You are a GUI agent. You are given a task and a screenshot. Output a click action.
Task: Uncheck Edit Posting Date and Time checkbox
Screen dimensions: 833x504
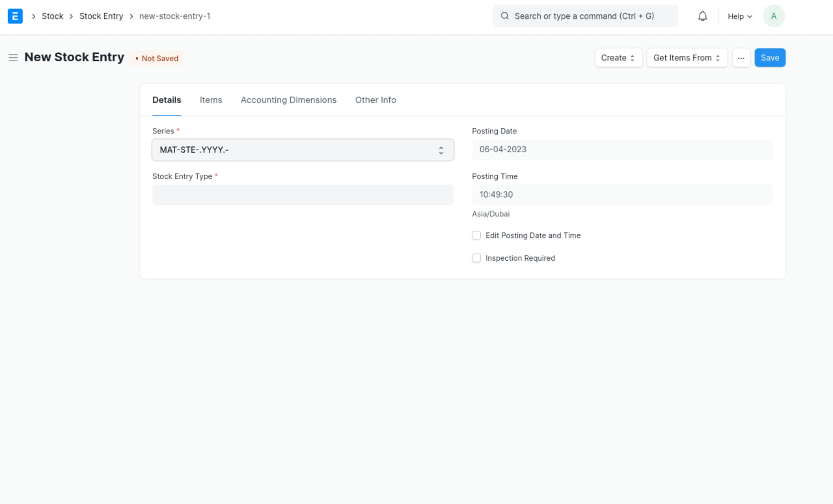click(x=476, y=235)
